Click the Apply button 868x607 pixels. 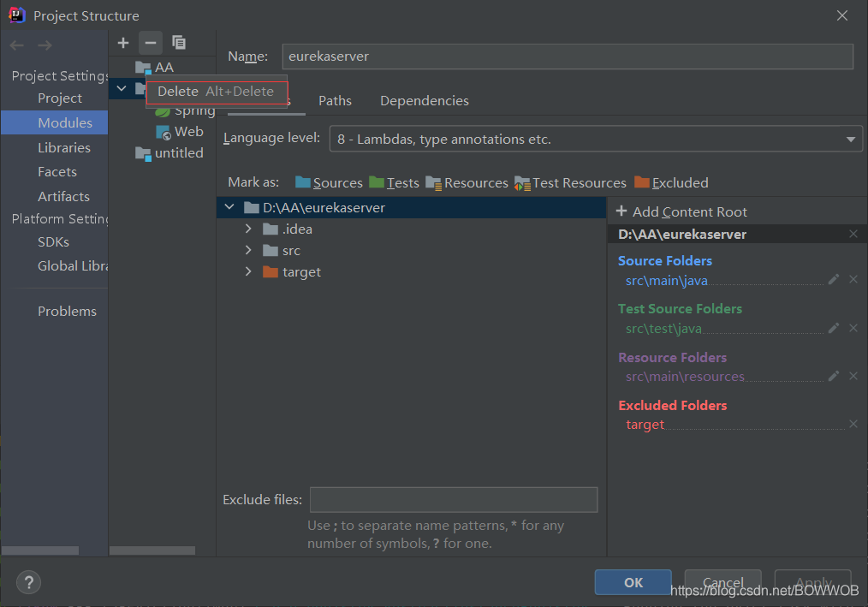pos(812,582)
